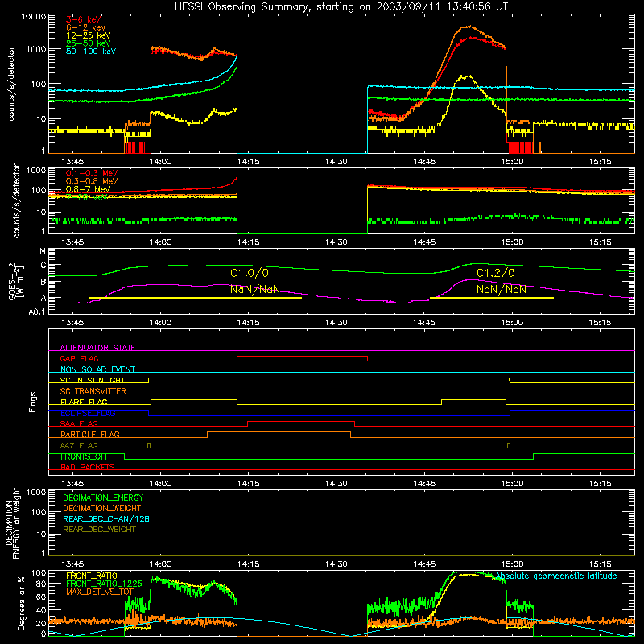Click the REAR_DEC_WEIGHT legend label
Screen dimensions: 644x644
(99, 530)
